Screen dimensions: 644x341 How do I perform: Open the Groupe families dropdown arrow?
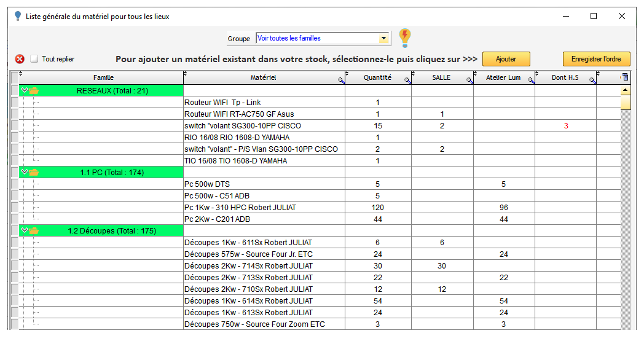[x=383, y=38]
